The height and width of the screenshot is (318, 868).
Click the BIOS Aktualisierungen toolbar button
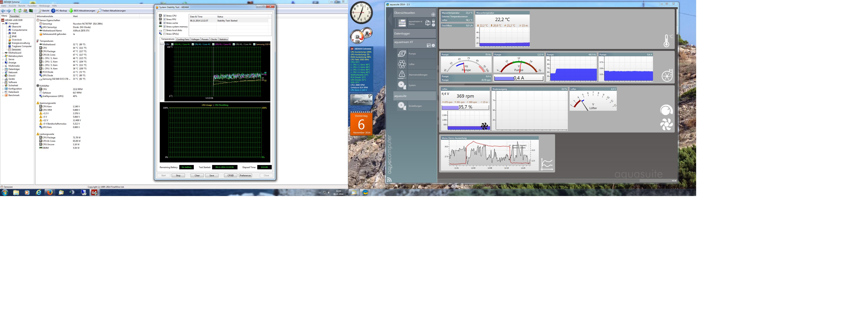[x=82, y=11]
